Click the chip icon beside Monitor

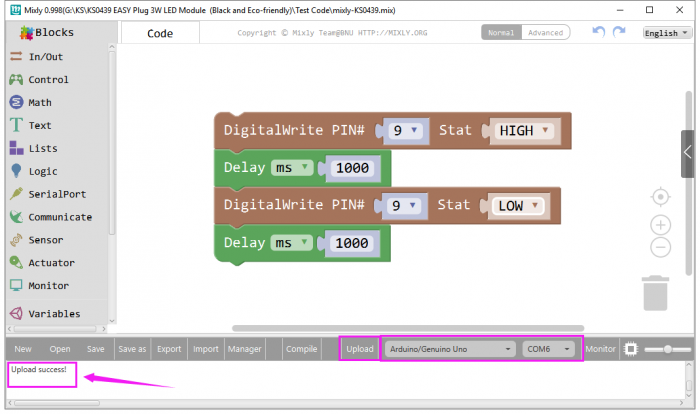pos(630,349)
